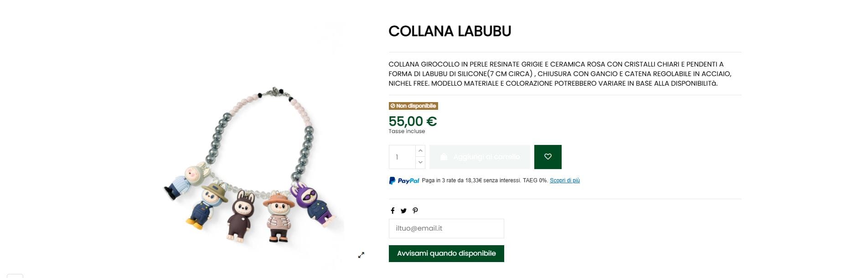The width and height of the screenshot is (868, 278).
Task: Add necklace to wishlist with heart button
Action: [548, 157]
